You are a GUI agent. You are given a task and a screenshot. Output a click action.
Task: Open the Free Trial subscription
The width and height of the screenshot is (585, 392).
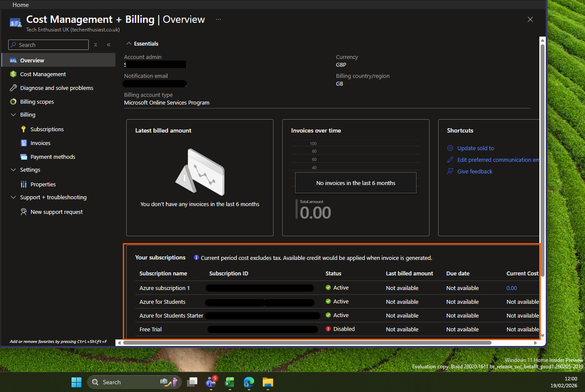point(151,329)
